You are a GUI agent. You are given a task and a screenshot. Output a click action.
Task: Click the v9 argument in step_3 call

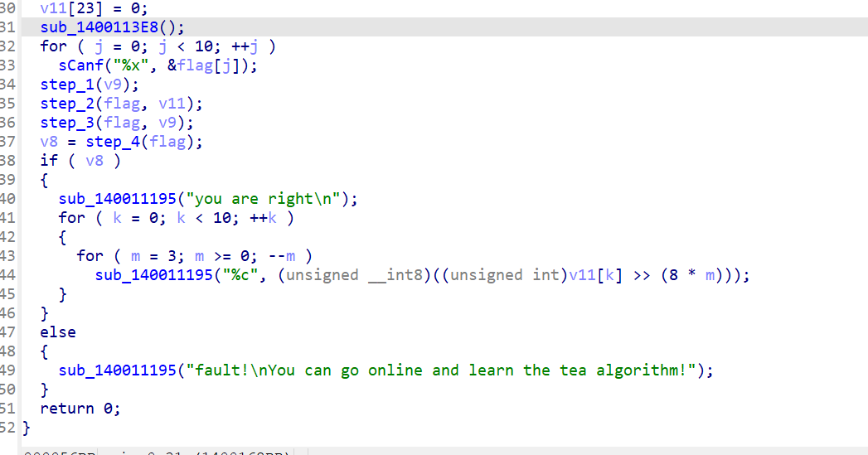coord(167,123)
